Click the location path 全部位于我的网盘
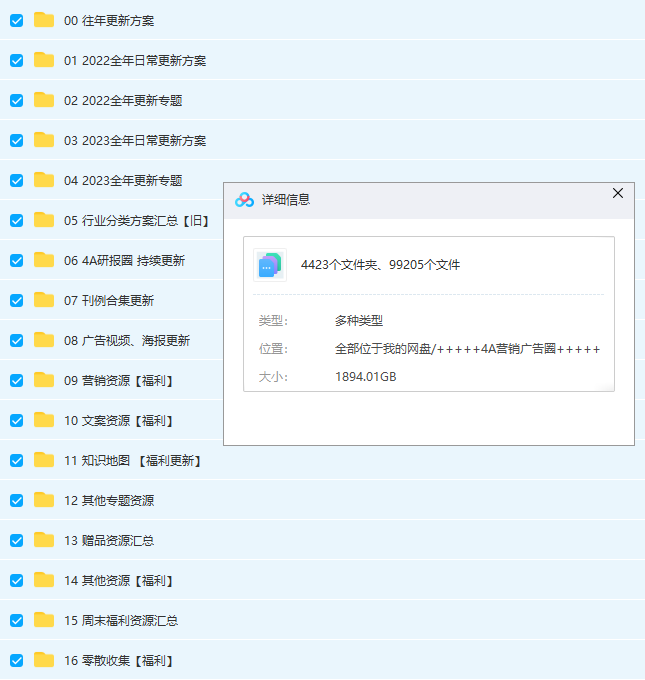 pos(468,349)
